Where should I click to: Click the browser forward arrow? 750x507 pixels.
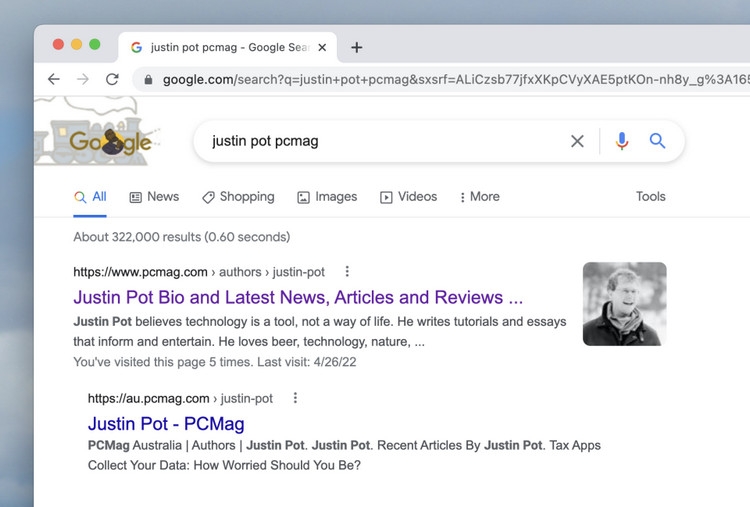click(x=83, y=79)
